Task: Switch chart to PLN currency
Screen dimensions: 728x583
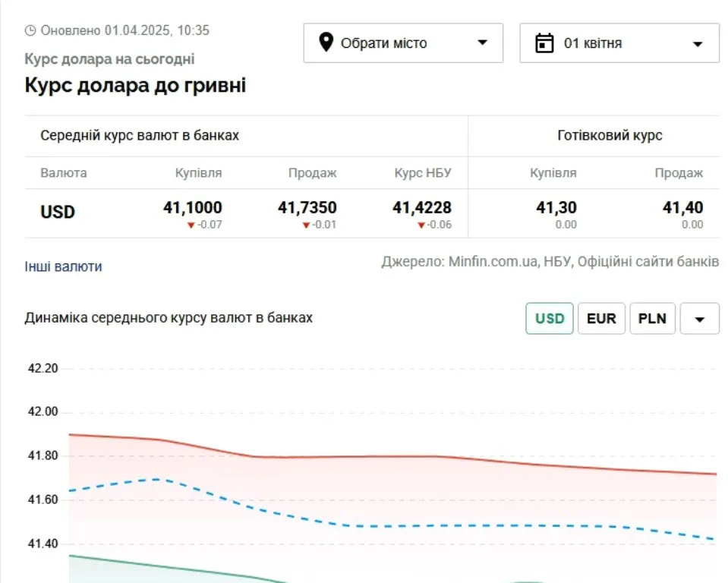Action: [651, 318]
